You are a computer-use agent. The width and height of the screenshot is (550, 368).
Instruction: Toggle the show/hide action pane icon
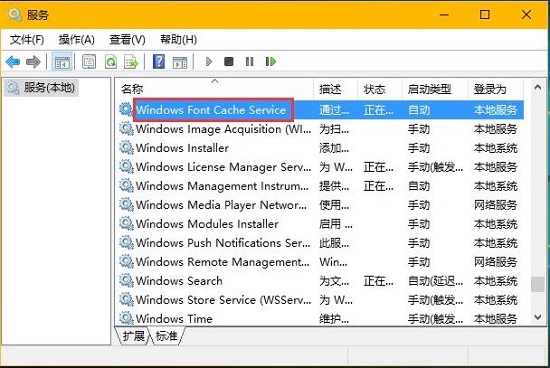tap(180, 62)
